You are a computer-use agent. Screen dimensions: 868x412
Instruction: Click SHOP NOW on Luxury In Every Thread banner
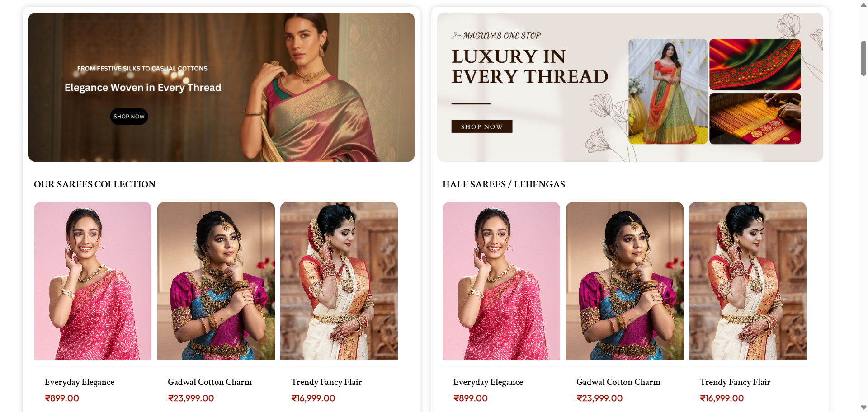click(481, 126)
